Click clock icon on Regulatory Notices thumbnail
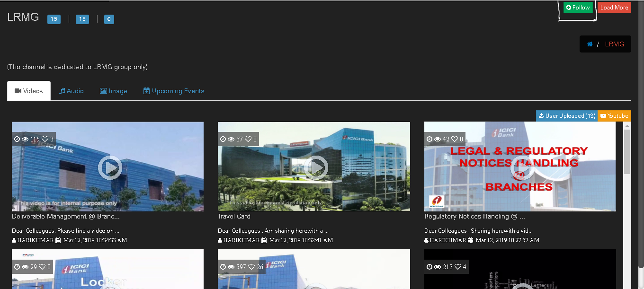The height and width of the screenshot is (289, 644). pos(430,139)
